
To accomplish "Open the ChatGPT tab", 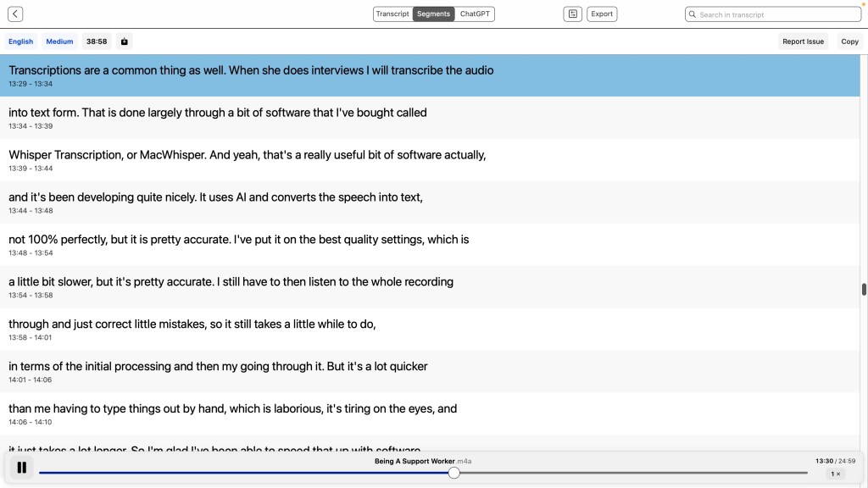I will (x=475, y=14).
